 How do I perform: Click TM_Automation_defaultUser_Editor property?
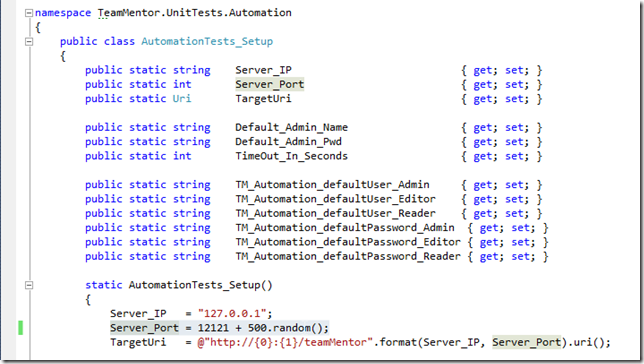(x=335, y=199)
